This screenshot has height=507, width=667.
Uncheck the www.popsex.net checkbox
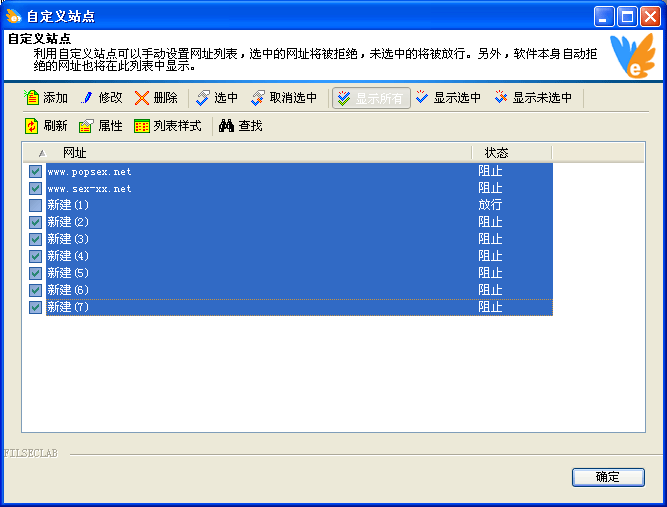[x=36, y=171]
